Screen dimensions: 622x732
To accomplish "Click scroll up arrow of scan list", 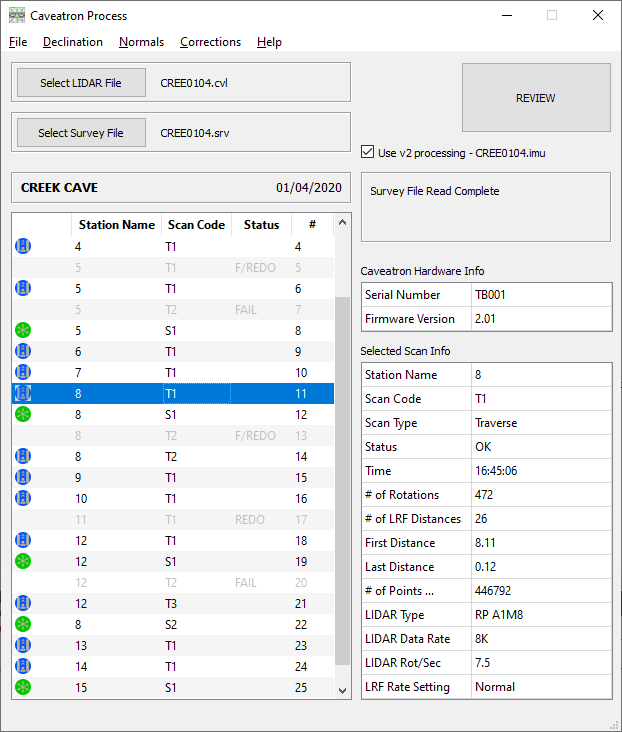I will click(x=343, y=224).
